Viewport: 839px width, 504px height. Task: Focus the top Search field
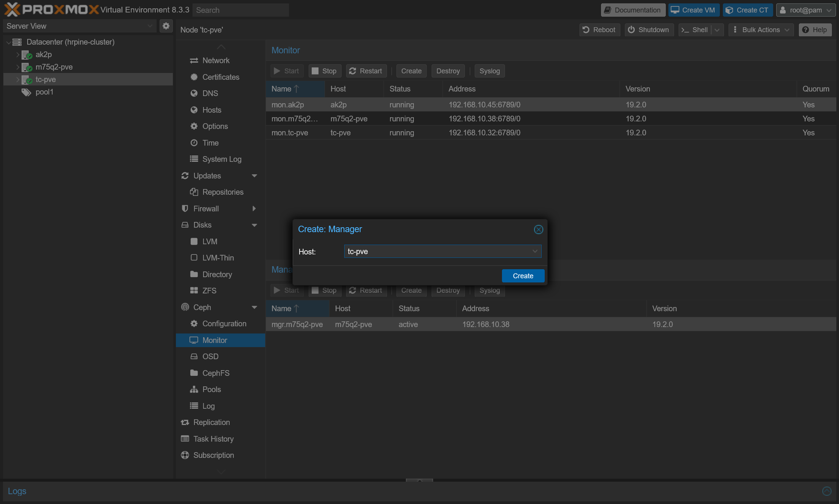tap(241, 10)
